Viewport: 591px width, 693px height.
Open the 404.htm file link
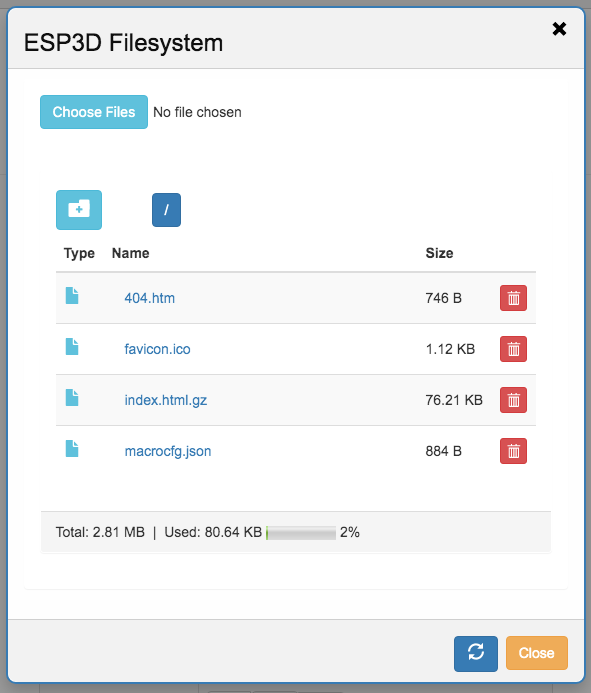(x=149, y=298)
